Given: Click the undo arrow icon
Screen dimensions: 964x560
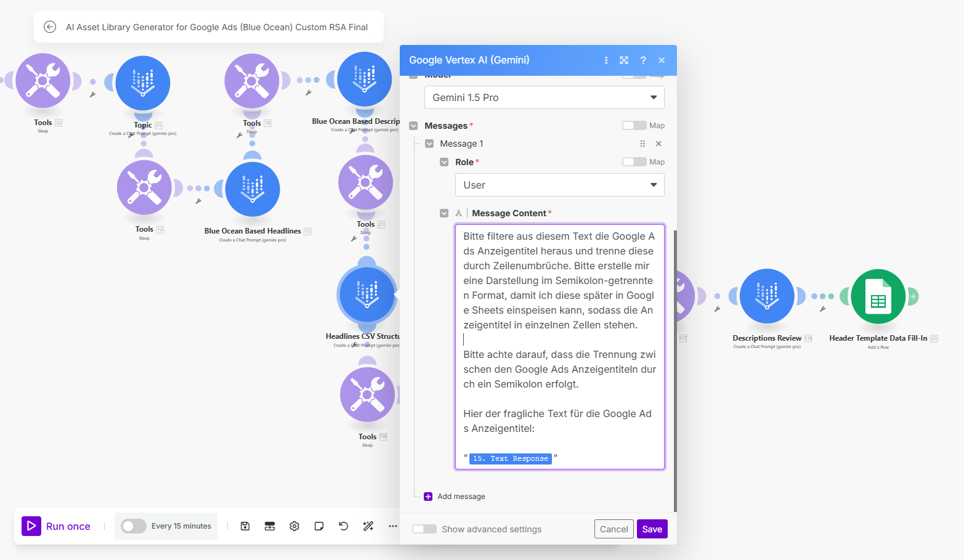Looking at the screenshot, I should pyautogui.click(x=344, y=526).
